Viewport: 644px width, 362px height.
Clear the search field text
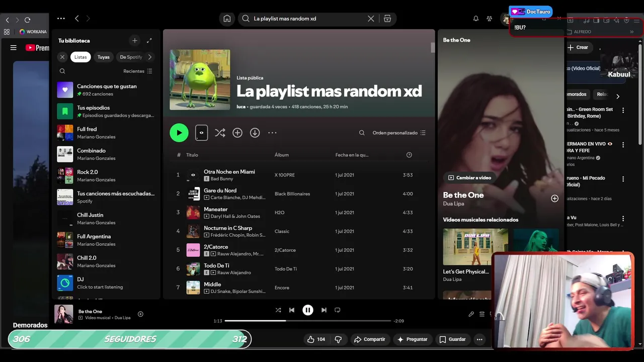(371, 19)
